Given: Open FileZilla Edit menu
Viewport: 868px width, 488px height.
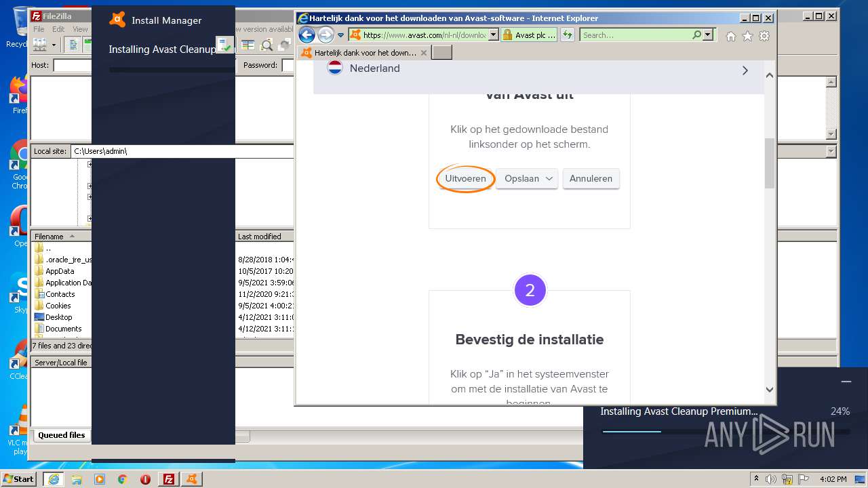Looking at the screenshot, I should 58,29.
